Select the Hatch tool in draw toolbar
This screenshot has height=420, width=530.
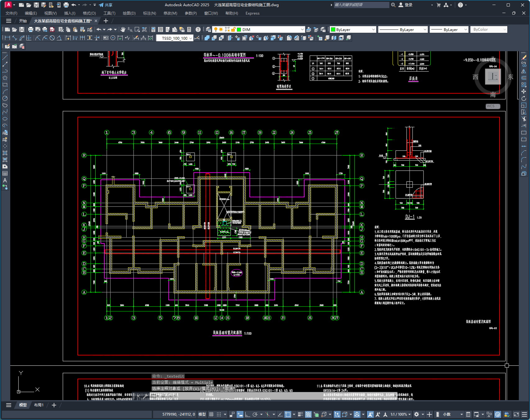(5, 153)
